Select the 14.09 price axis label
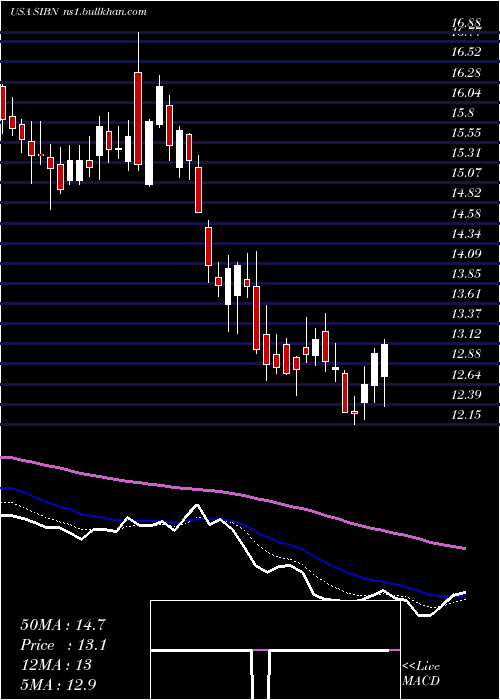The height and width of the screenshot is (700, 500). (466, 254)
